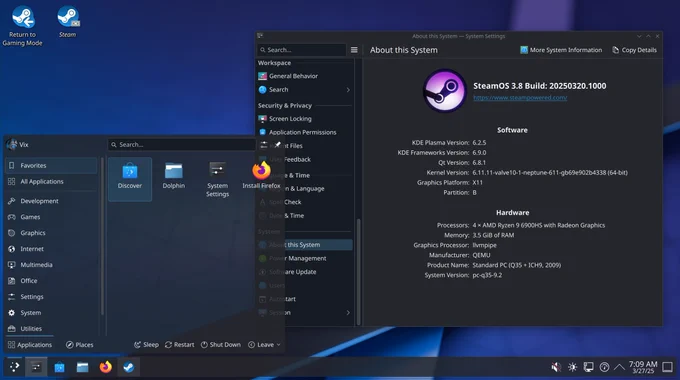
Task: Expand the hidden system tray icons arrow
Action: [x=619, y=367]
